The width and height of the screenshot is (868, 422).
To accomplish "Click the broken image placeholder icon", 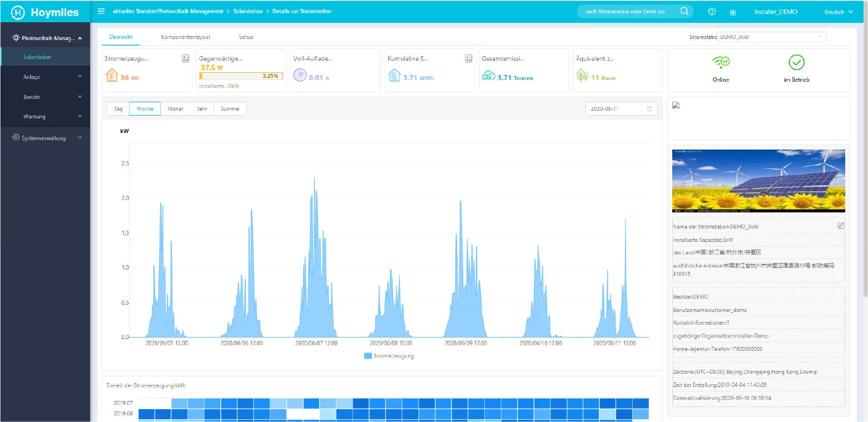I will [676, 105].
